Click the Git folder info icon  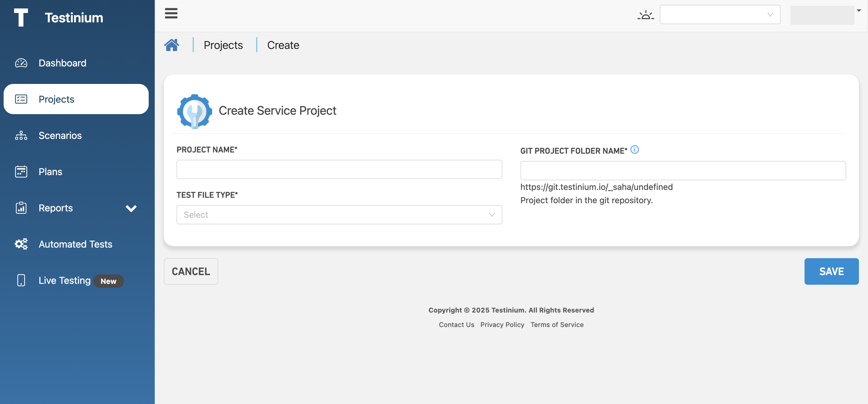634,149
